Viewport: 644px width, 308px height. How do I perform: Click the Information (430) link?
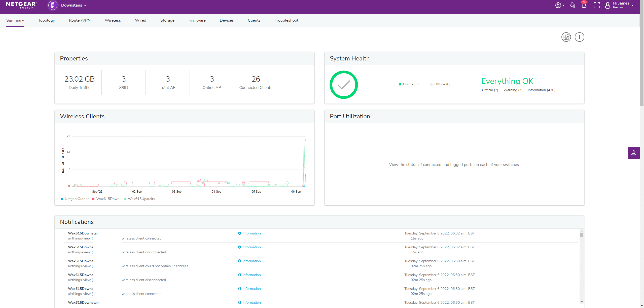click(x=541, y=90)
